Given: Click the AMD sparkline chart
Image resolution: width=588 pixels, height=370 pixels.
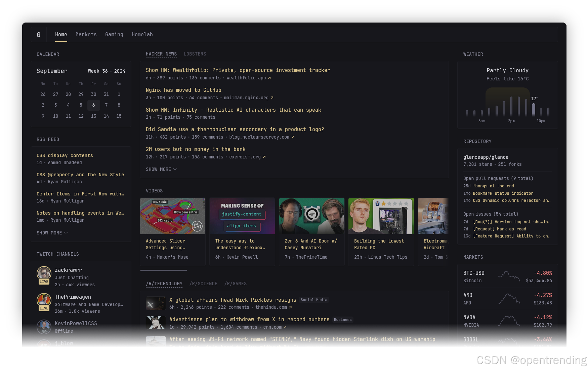Looking at the screenshot, I should click(509, 299).
